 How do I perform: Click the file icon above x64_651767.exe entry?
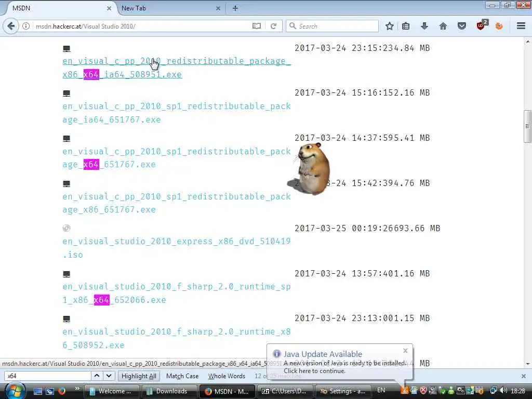tap(66, 138)
